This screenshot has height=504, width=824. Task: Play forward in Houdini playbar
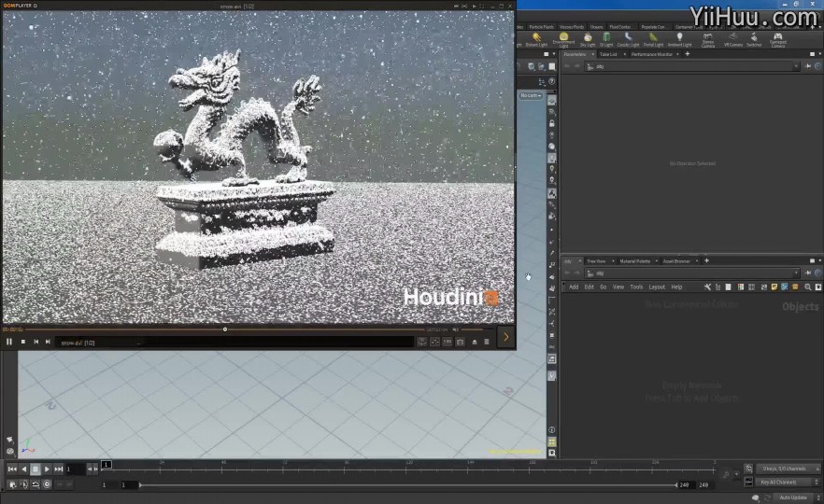coord(47,469)
